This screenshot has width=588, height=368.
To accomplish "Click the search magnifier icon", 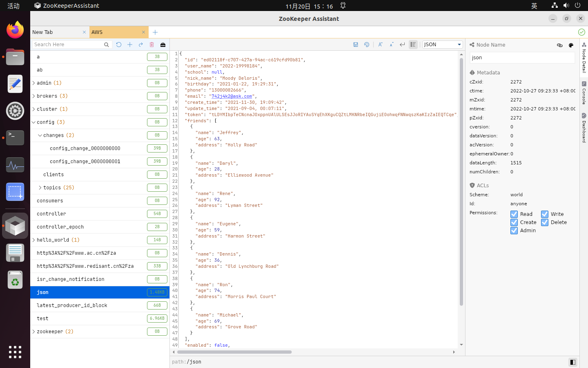I will 107,45.
